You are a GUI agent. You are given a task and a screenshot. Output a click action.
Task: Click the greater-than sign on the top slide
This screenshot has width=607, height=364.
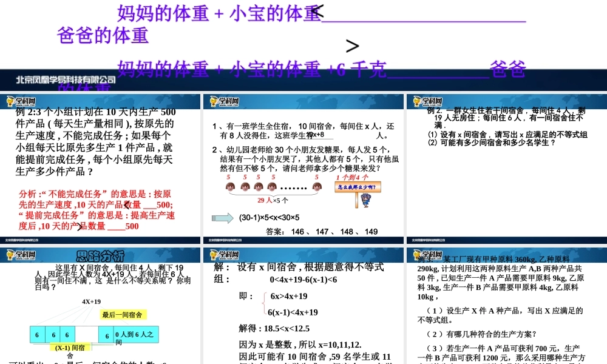[352, 46]
